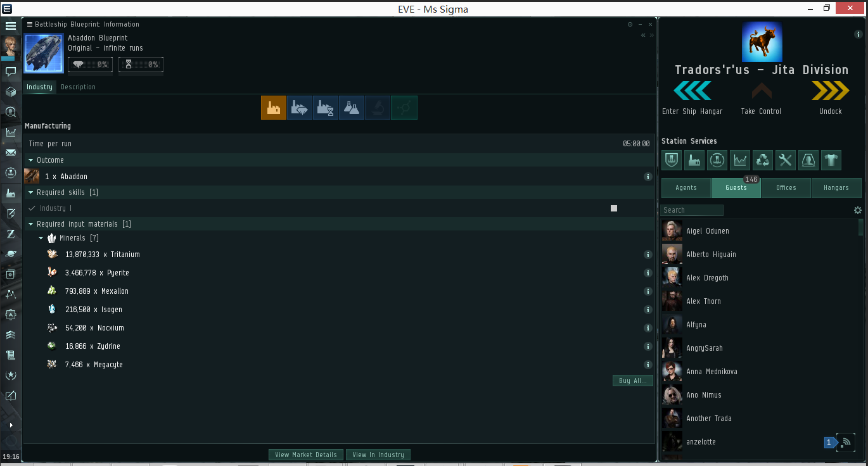Open the Agents tab
This screenshot has height=466, width=868.
[686, 188]
